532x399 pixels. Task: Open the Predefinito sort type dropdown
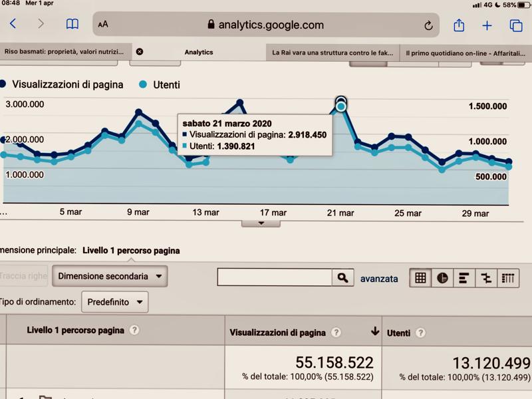pos(114,302)
